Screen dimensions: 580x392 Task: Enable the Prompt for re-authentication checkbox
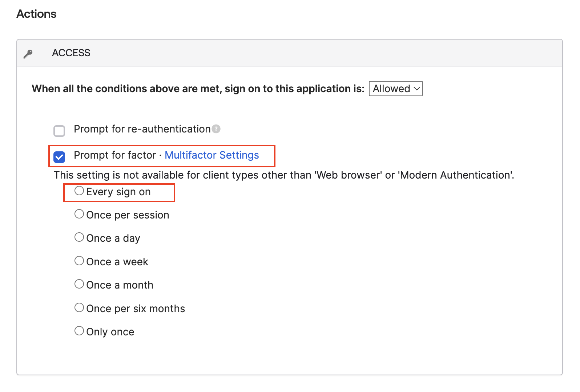coord(59,131)
